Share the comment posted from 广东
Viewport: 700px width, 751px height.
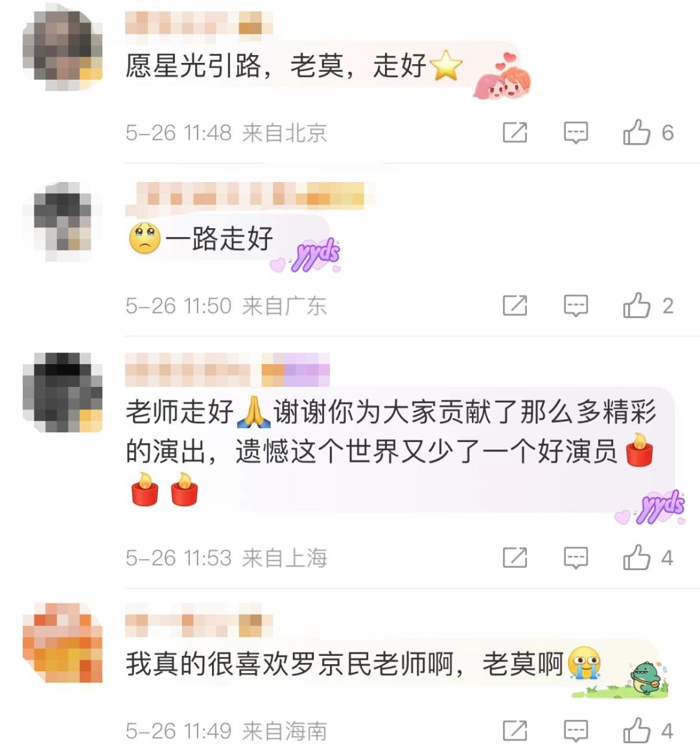(x=515, y=305)
